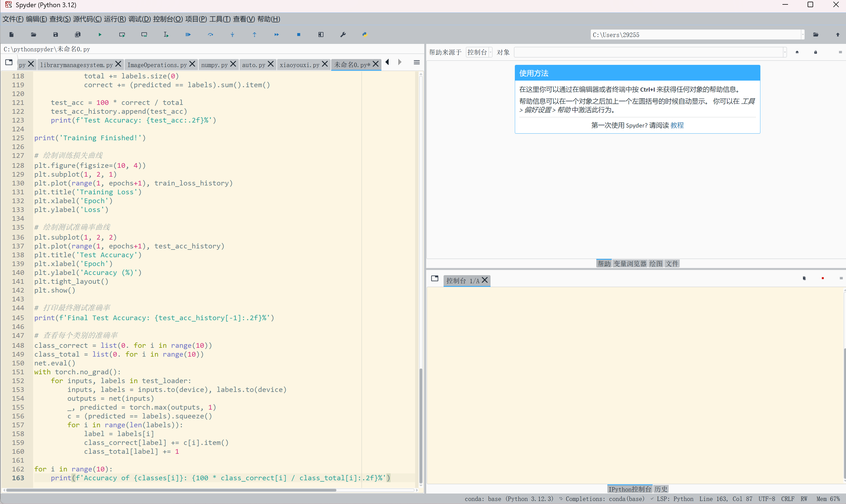
Task: Run current cell and advance icon
Action: (x=144, y=35)
